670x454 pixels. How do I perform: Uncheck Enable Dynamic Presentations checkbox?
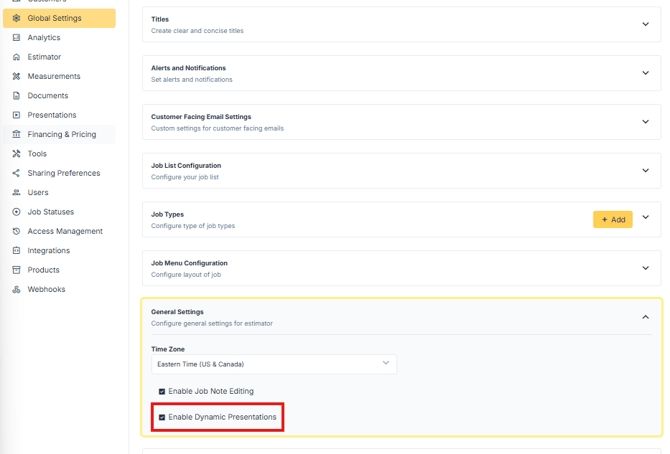pos(162,418)
